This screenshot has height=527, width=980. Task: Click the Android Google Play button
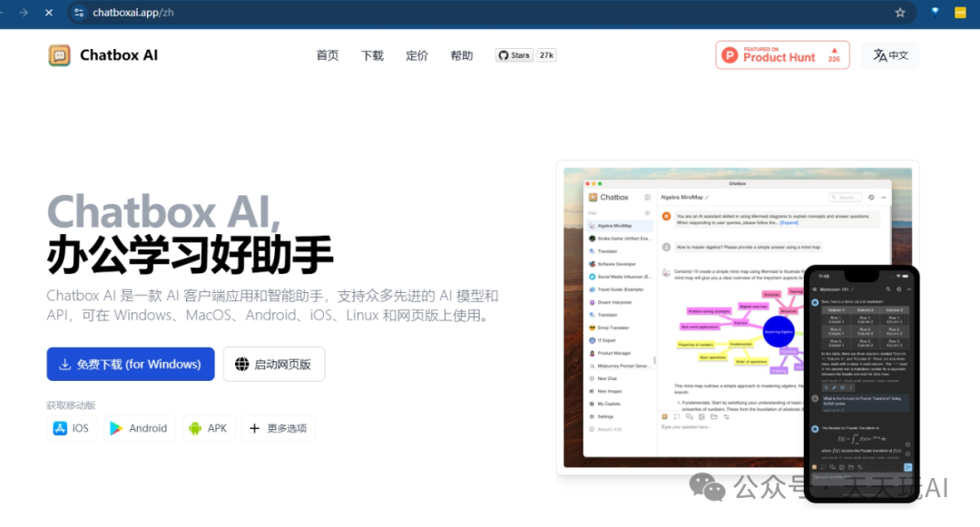[x=139, y=428]
